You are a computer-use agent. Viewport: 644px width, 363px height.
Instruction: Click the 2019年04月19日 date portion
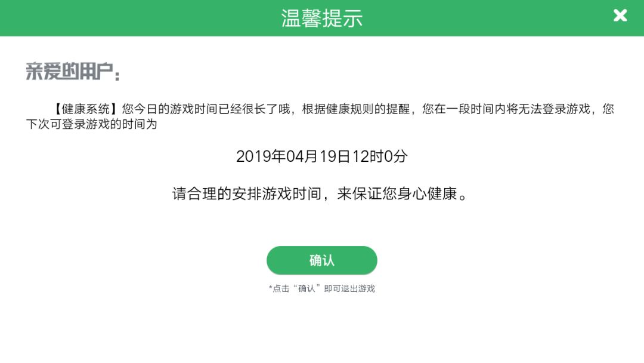tap(293, 156)
